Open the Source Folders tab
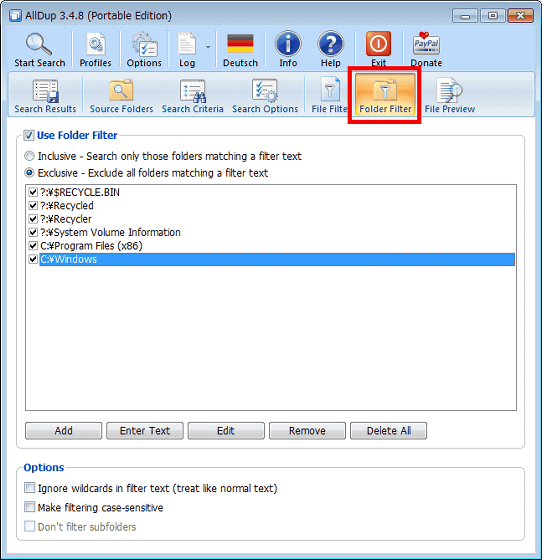Viewport: 542px width, 560px height. pyautogui.click(x=121, y=96)
